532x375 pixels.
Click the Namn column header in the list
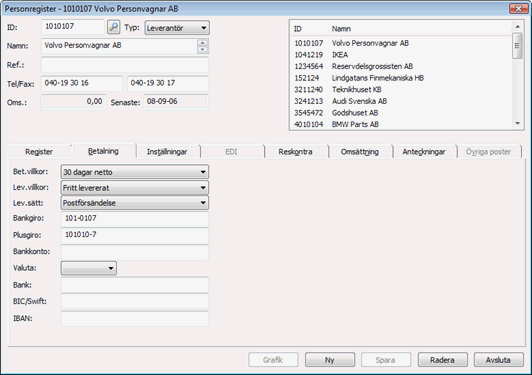point(420,29)
